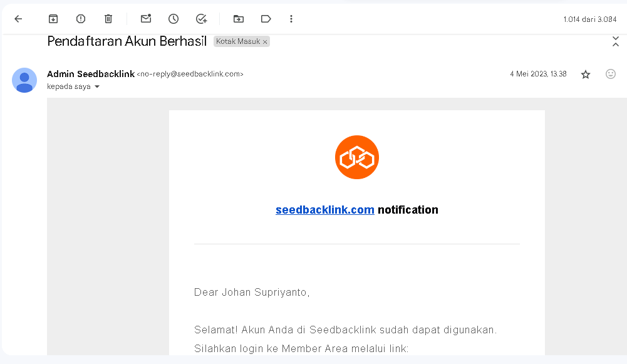
Task: Open the seedbacklink.com link
Action: [x=324, y=210]
